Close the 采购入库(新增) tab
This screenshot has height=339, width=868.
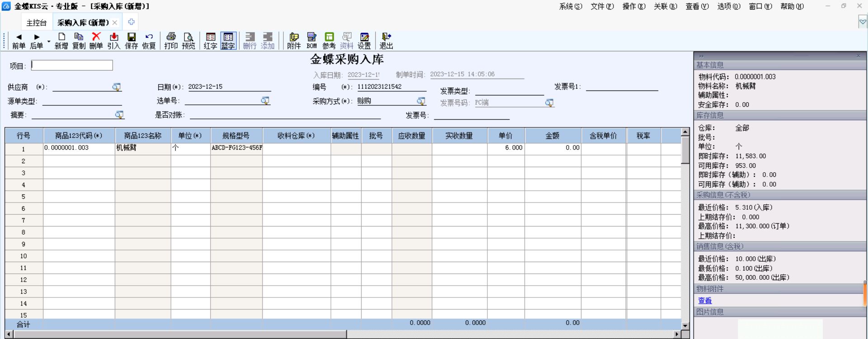click(x=115, y=23)
